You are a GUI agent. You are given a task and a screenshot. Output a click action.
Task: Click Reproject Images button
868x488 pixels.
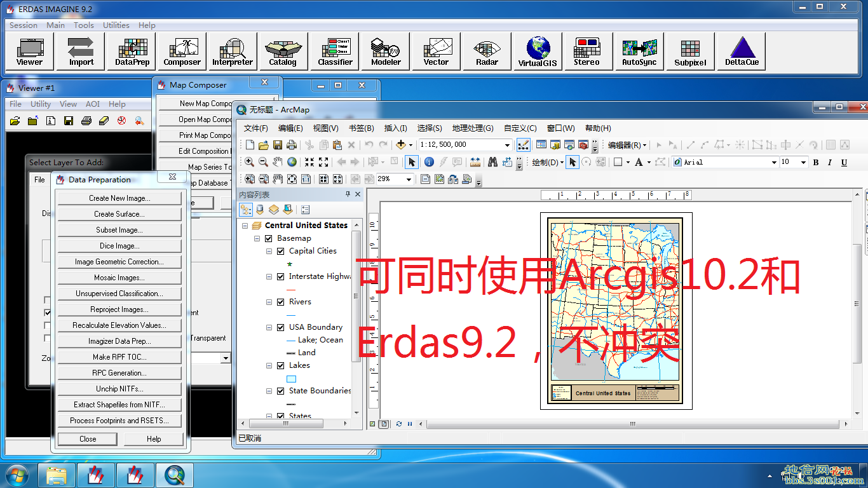pos(119,309)
